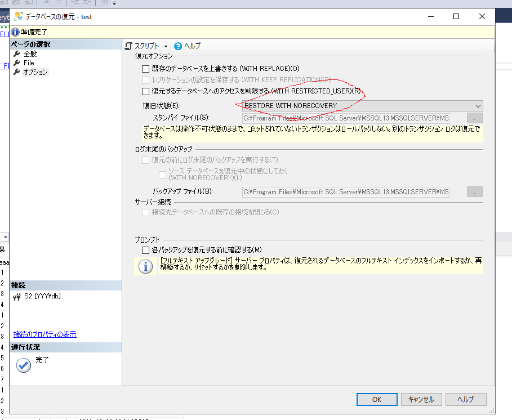
Task: Maximize the データベースの復元 dialog
Action: pos(456,16)
